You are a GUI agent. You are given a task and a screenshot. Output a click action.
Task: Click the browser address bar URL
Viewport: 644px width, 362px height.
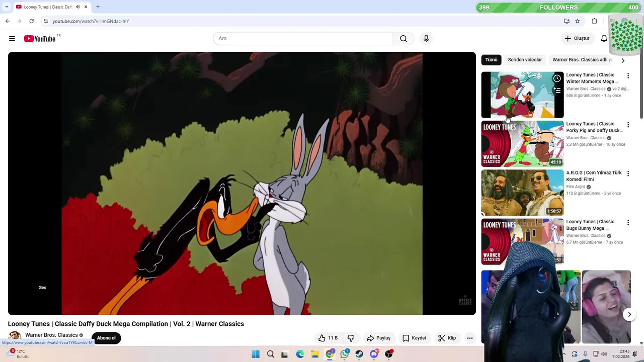click(x=91, y=21)
